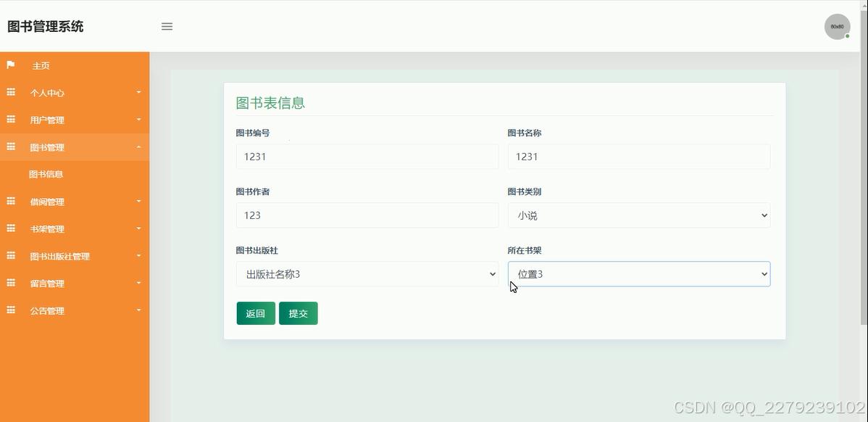Select 图书信息 submenu item

coord(46,174)
